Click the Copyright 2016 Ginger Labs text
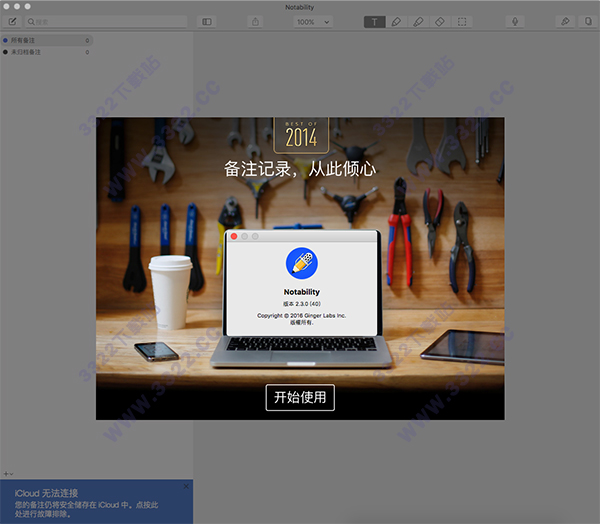Screen dimensions: 600x524 pos(302,318)
